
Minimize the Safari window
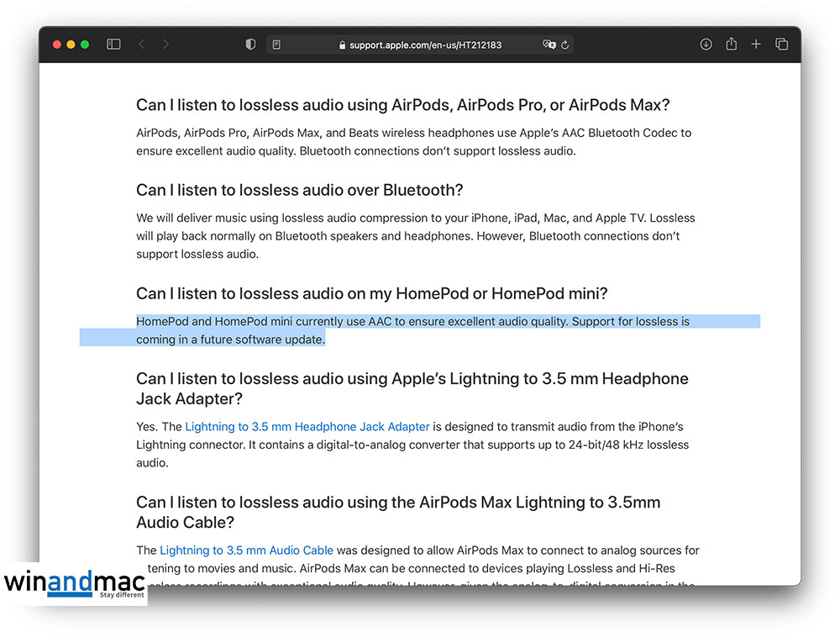coord(71,45)
